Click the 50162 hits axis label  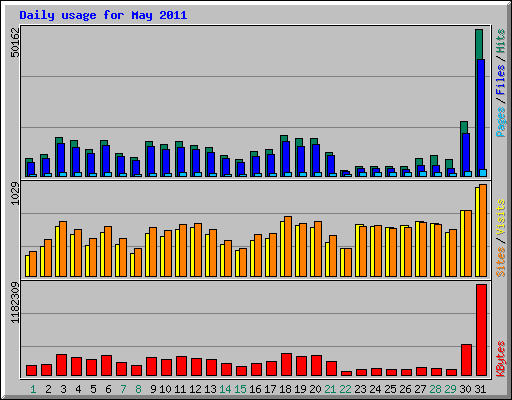[x=15, y=42]
